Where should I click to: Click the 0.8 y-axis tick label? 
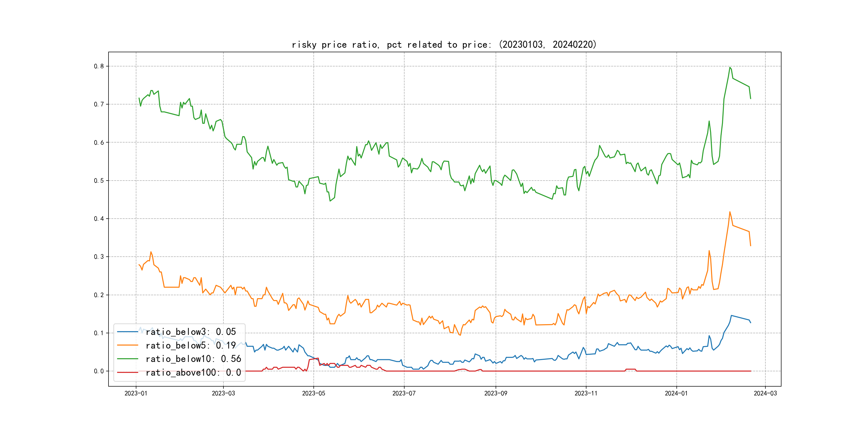tap(99, 66)
